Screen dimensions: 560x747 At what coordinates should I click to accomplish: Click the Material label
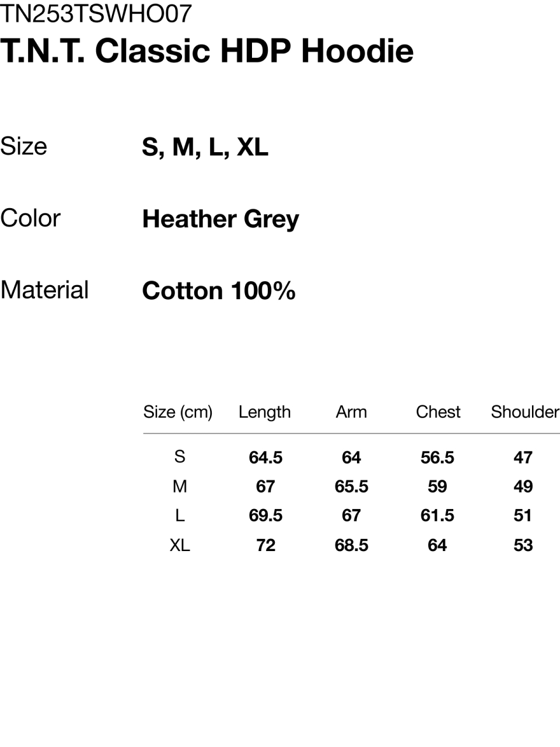coord(44,290)
